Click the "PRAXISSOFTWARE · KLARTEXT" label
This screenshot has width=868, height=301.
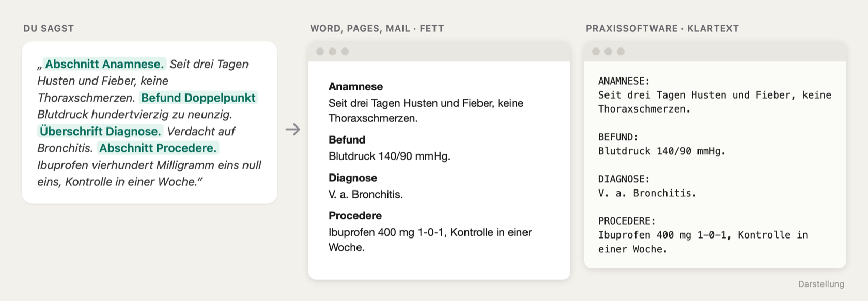click(662, 29)
